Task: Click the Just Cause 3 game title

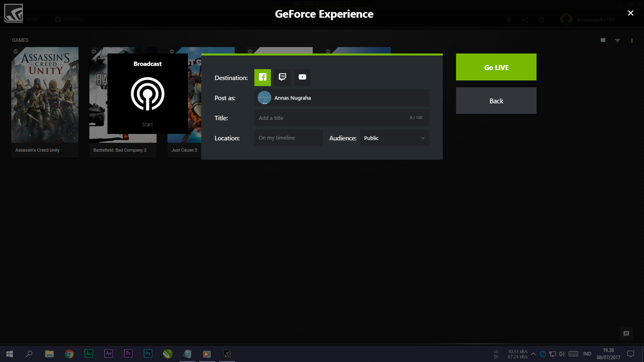Action: [184, 150]
